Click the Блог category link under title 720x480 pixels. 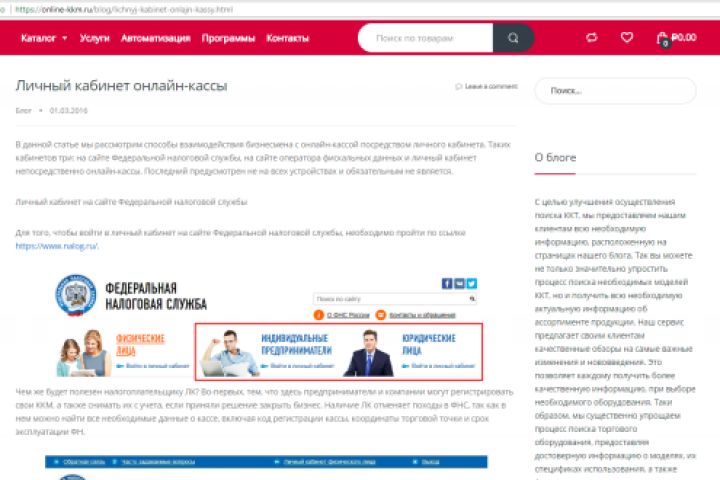pyautogui.click(x=23, y=110)
